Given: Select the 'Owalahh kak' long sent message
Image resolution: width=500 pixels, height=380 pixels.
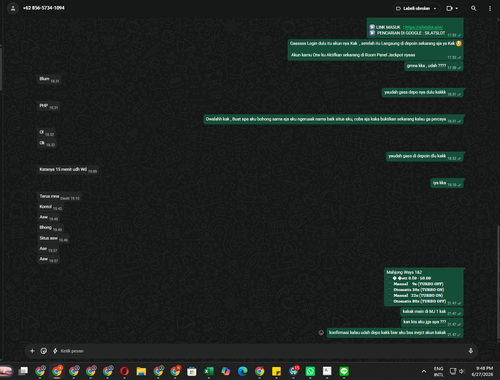Looking at the screenshot, I should (334, 119).
